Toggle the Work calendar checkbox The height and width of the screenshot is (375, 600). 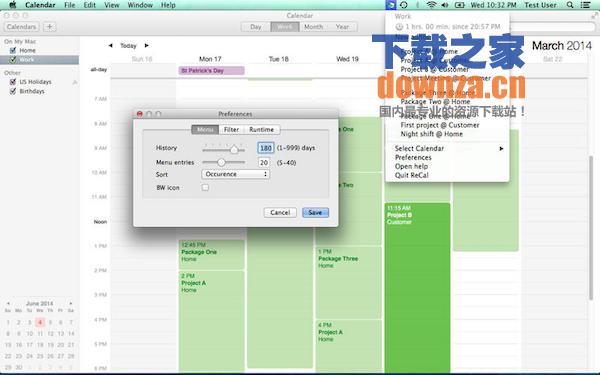(13, 60)
